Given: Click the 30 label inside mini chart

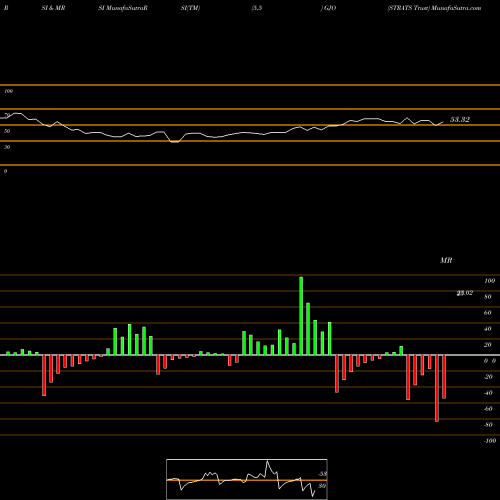Looking at the screenshot, I should click(x=322, y=486).
